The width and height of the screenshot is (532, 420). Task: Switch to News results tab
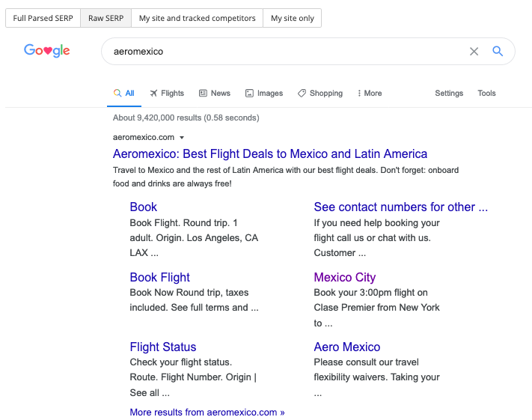[x=214, y=94]
